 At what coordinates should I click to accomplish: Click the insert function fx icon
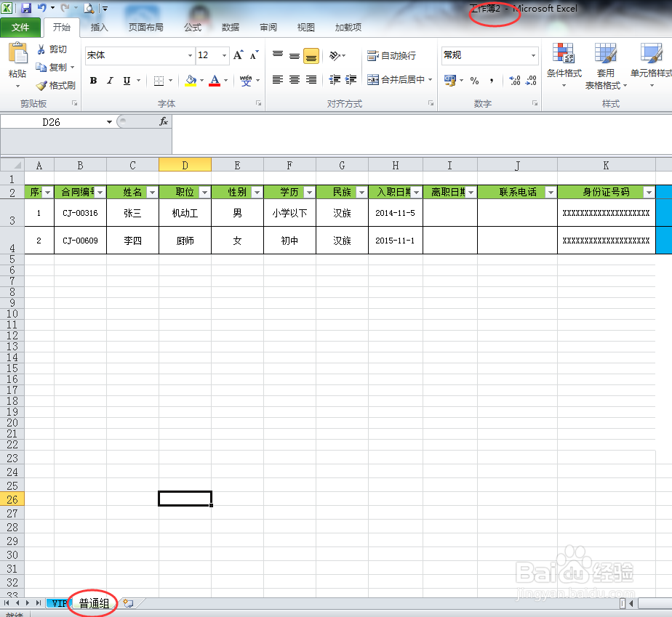tap(164, 122)
